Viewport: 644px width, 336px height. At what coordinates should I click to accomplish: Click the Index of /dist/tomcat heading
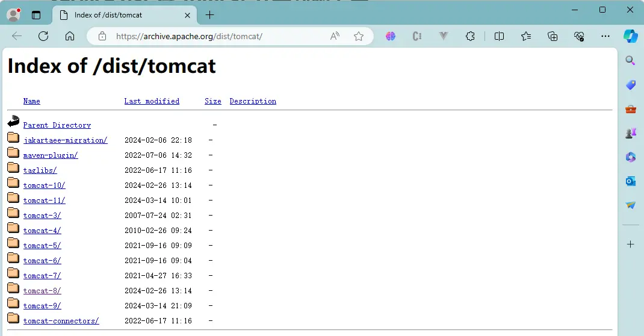(x=112, y=66)
